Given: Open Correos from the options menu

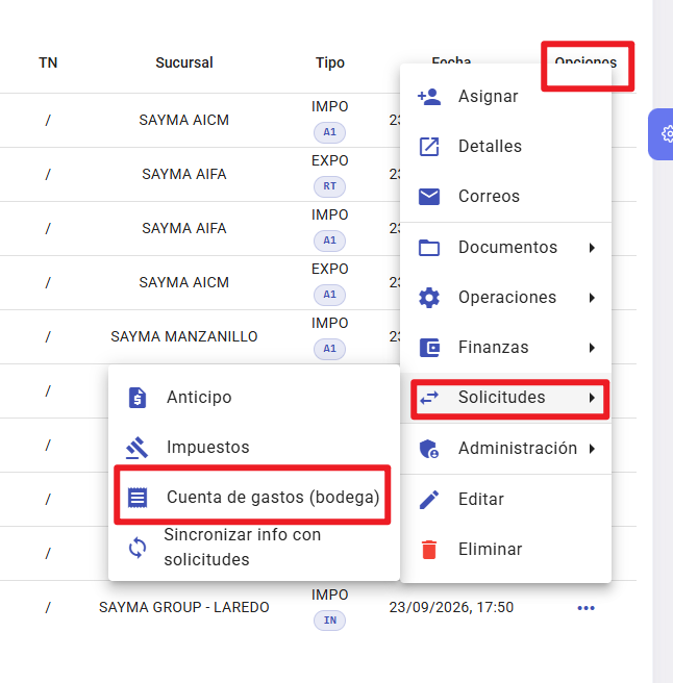Looking at the screenshot, I should coord(506,196).
